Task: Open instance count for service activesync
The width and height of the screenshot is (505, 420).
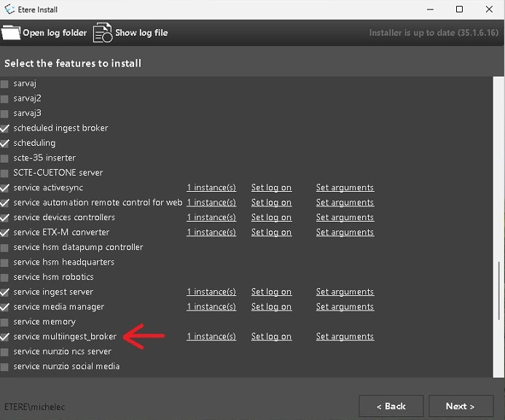Action: coord(211,188)
